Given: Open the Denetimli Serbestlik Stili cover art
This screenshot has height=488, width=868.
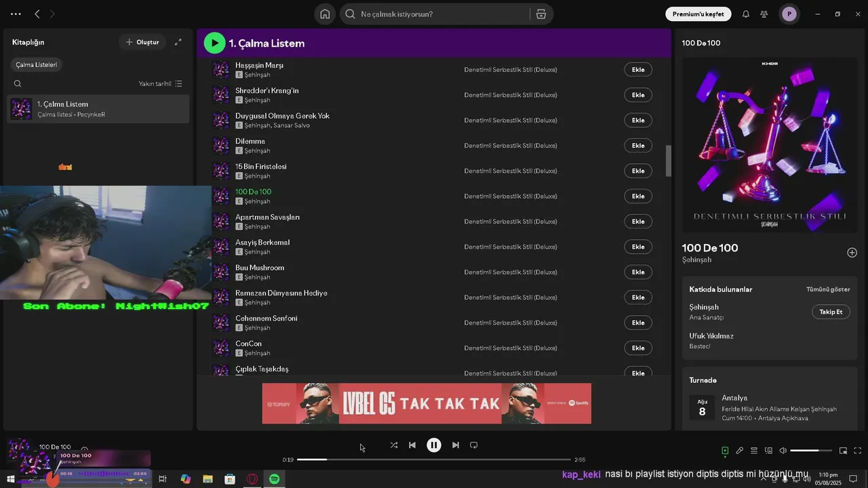Looking at the screenshot, I should click(770, 145).
